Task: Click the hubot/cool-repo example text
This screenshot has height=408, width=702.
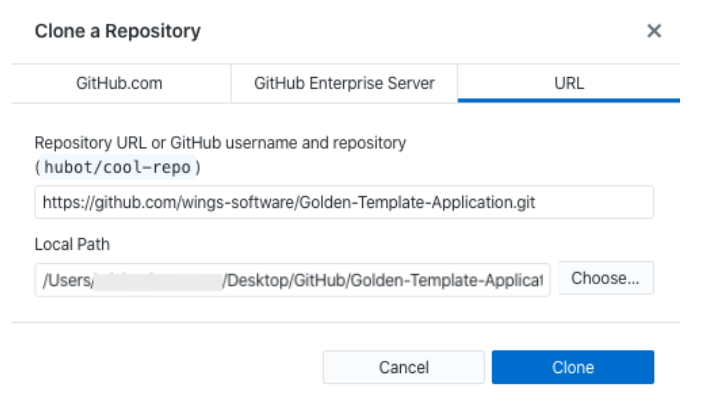Action: click(117, 167)
